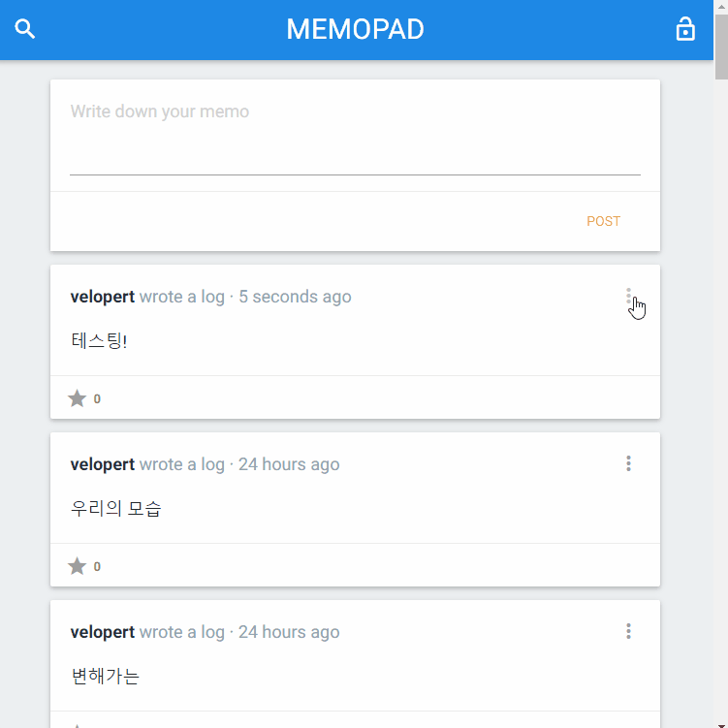The height and width of the screenshot is (728, 728).
Task: Click star count on '테스팅!' memo
Action: pyautogui.click(x=97, y=398)
